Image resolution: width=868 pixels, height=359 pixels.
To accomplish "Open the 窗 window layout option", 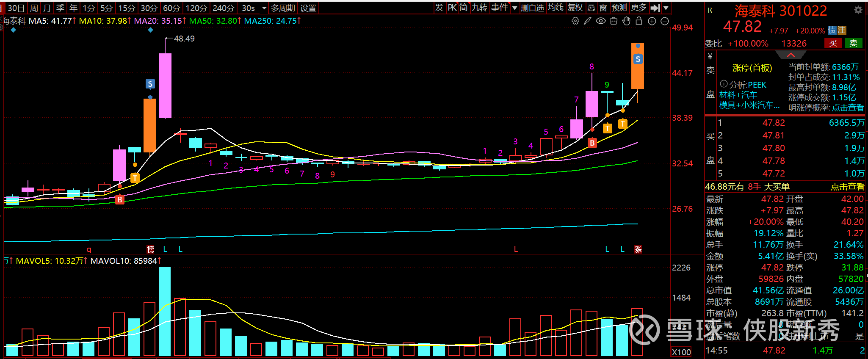I will pos(603,8).
